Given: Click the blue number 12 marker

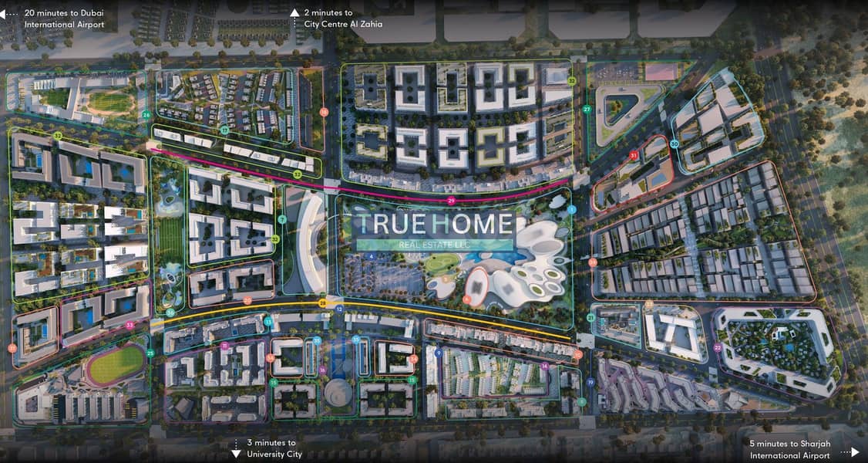Looking at the screenshot, I should pyautogui.click(x=339, y=308).
